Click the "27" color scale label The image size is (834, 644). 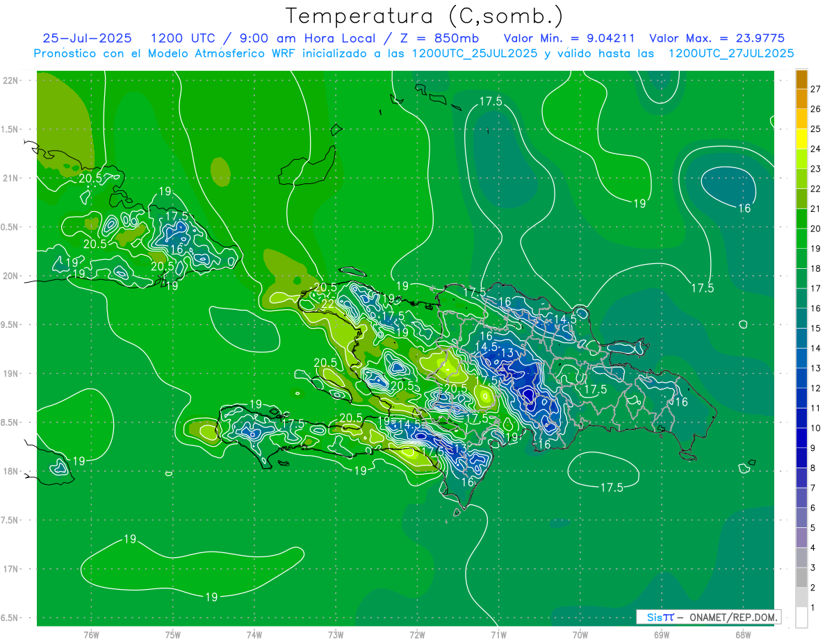point(815,89)
